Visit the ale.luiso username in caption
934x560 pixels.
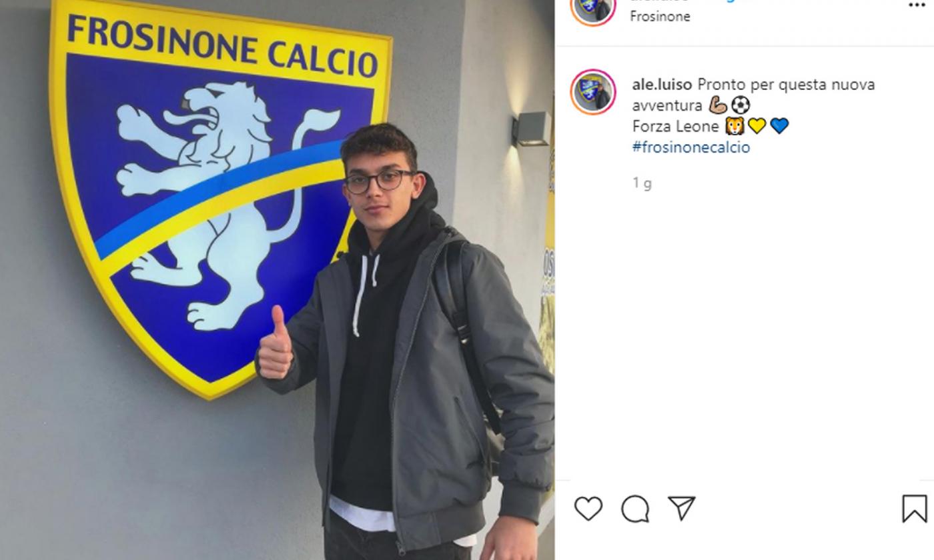click(x=662, y=85)
